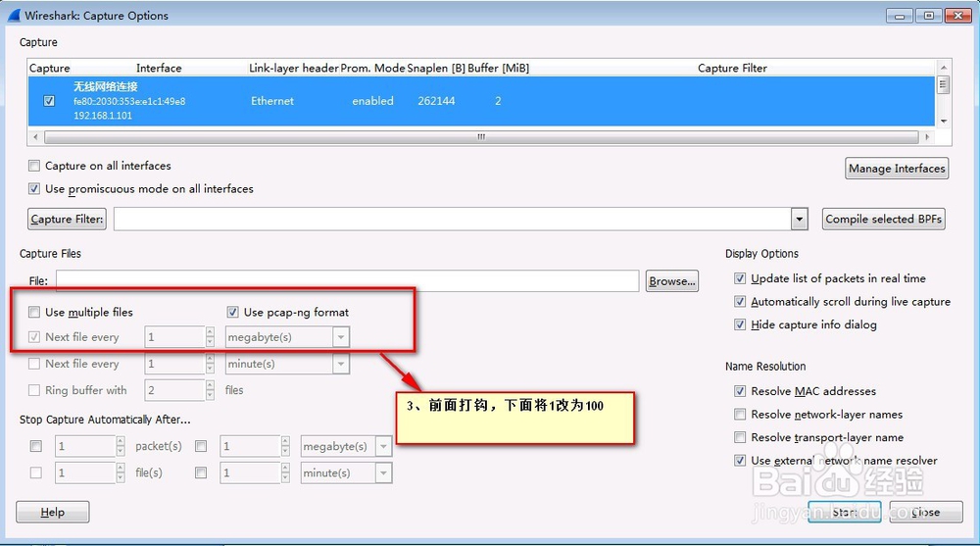Screen dimensions: 980x546
Task: Enable Resolve transport-layer name
Action: click(x=740, y=437)
